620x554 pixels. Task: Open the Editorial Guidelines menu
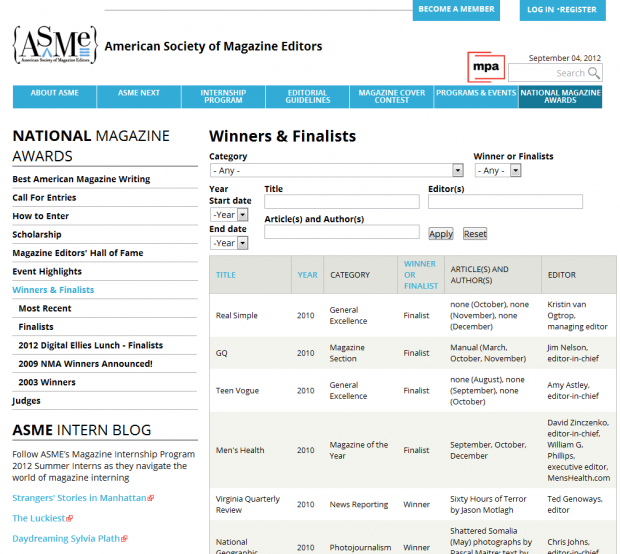coord(308,96)
